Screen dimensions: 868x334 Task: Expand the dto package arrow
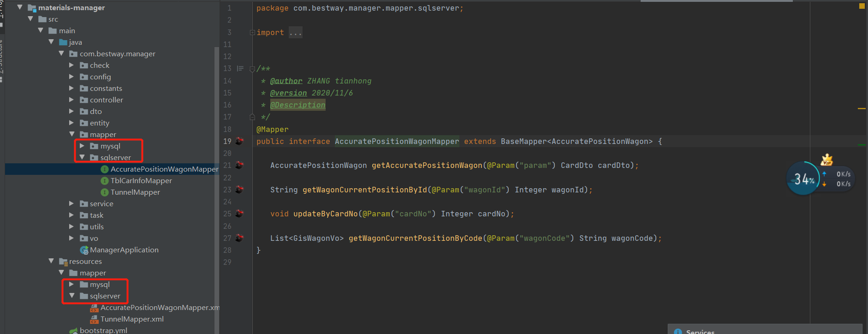click(71, 111)
